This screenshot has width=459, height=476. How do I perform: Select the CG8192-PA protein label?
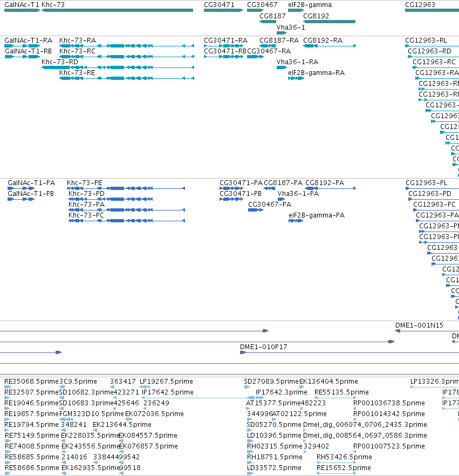point(325,183)
